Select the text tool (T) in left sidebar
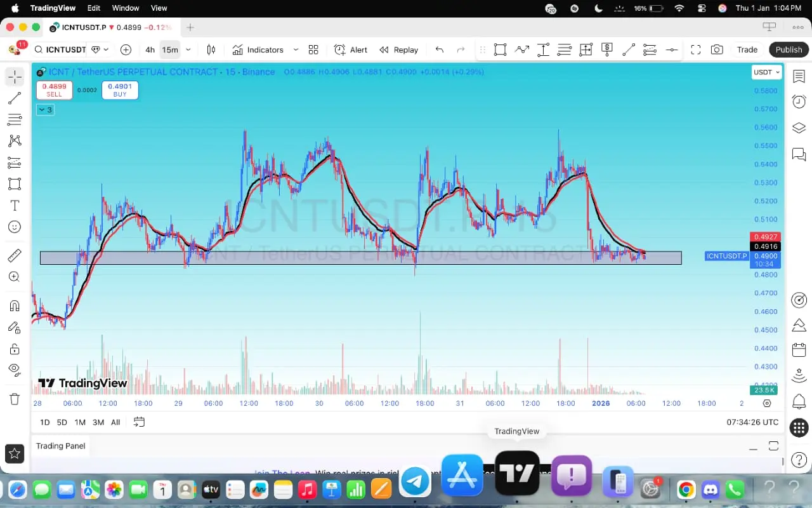 tap(15, 206)
